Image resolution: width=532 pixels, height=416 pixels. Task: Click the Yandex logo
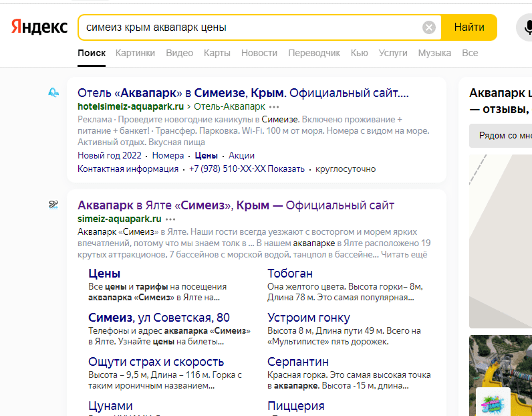coord(39,27)
